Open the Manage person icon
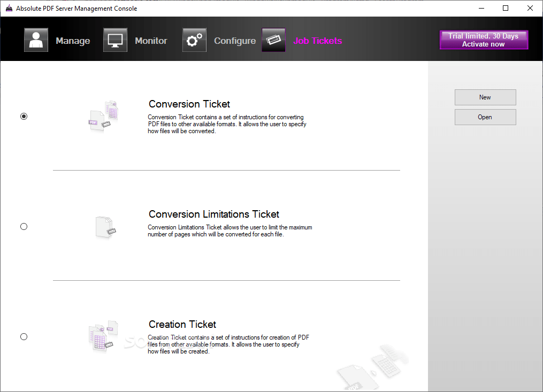Screen dimensions: 543x392 click(x=36, y=40)
